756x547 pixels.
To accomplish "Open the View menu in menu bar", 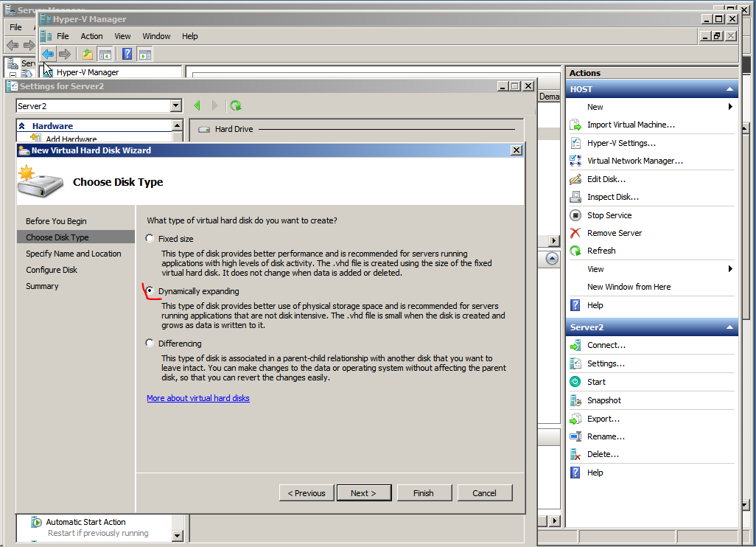I will click(x=122, y=36).
